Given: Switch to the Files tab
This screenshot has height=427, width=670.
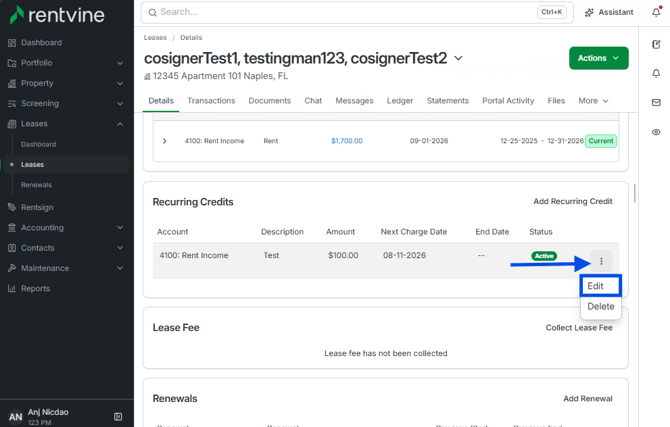Looking at the screenshot, I should tap(556, 101).
